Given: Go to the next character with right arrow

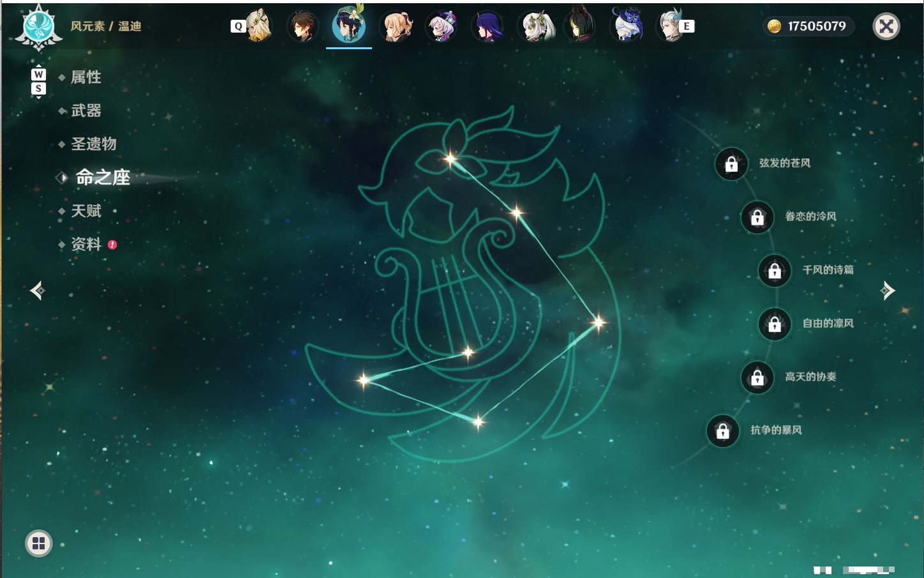Looking at the screenshot, I should [x=888, y=291].
